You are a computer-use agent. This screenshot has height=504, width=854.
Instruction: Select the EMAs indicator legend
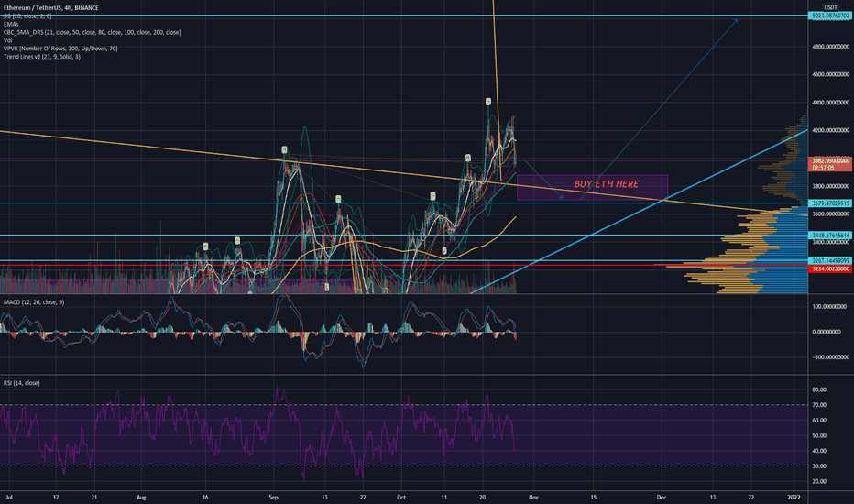11,25
